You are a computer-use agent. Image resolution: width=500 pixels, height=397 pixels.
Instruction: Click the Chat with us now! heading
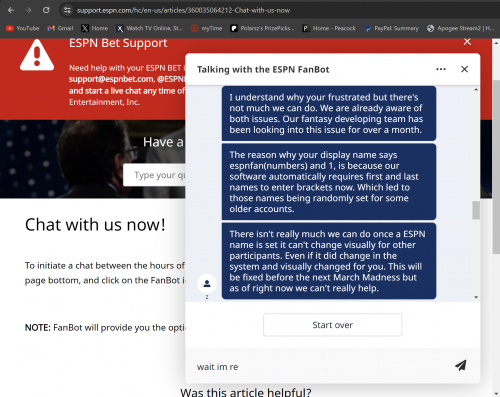[95, 225]
